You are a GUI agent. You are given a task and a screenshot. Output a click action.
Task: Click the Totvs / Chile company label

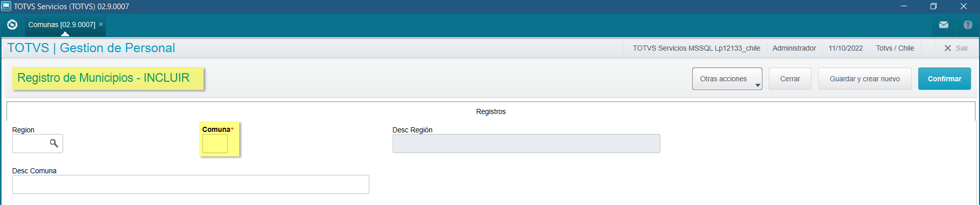[x=895, y=48]
